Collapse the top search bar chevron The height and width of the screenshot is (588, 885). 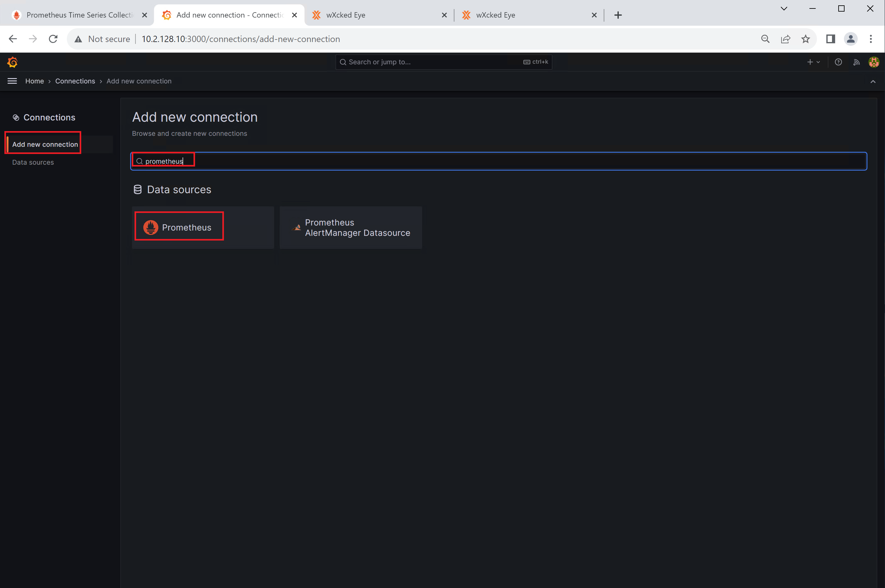(x=873, y=81)
